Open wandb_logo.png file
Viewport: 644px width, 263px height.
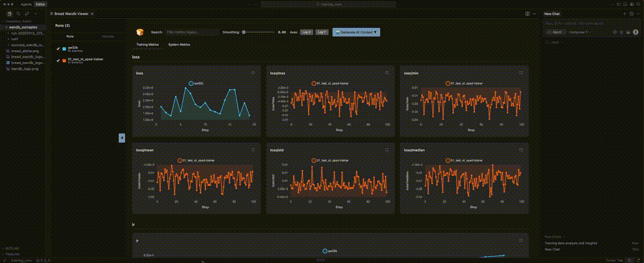pos(24,69)
